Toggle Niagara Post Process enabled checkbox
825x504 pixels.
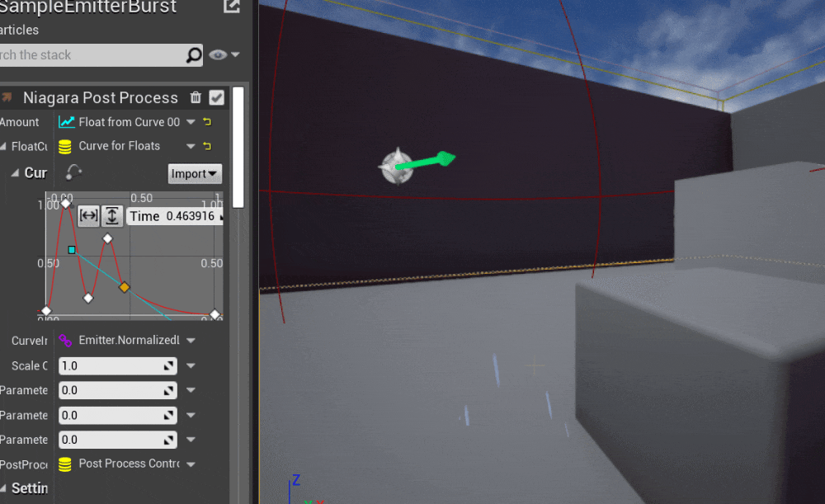tap(216, 97)
